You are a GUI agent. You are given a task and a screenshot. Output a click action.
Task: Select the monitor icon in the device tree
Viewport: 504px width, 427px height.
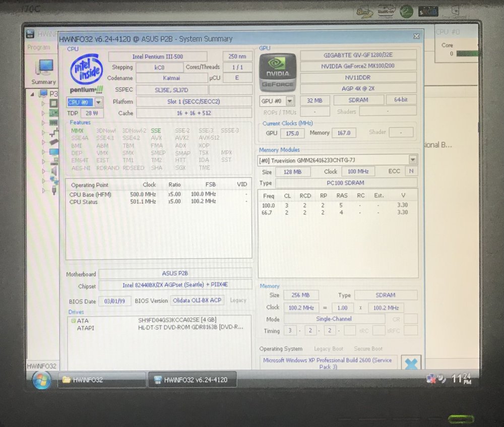[53, 151]
